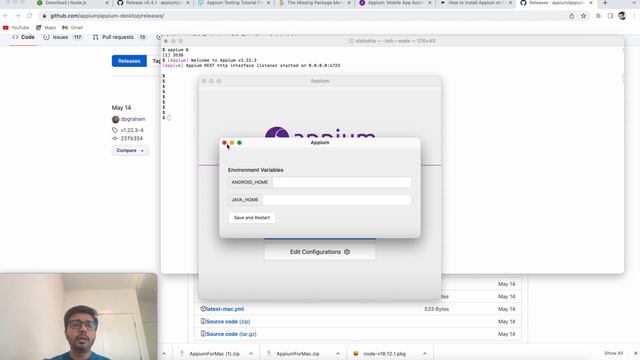Click the commit icon beside 23fb354
This screenshot has width=640, height=360.
click(x=115, y=138)
